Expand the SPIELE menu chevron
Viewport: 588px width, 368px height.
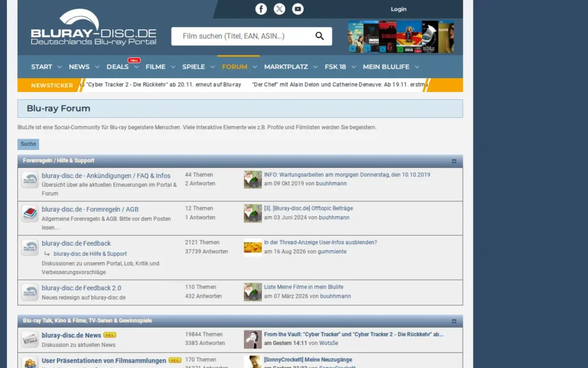tap(212, 67)
